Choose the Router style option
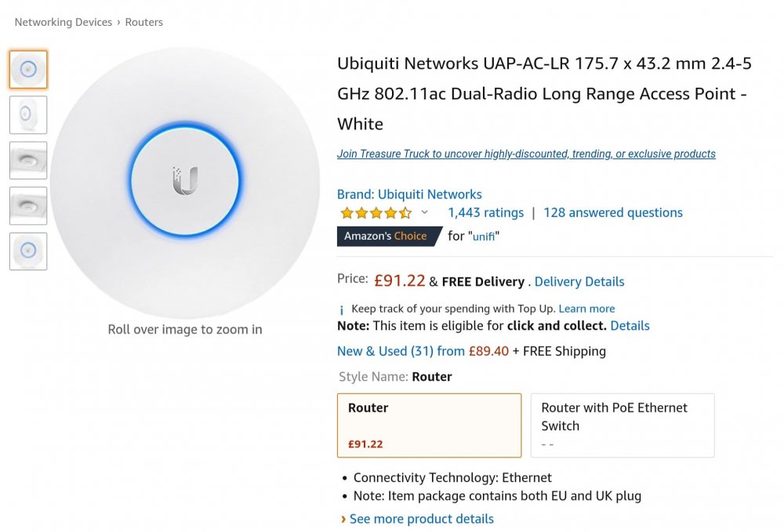This screenshot has height=532, width=784. tap(429, 425)
